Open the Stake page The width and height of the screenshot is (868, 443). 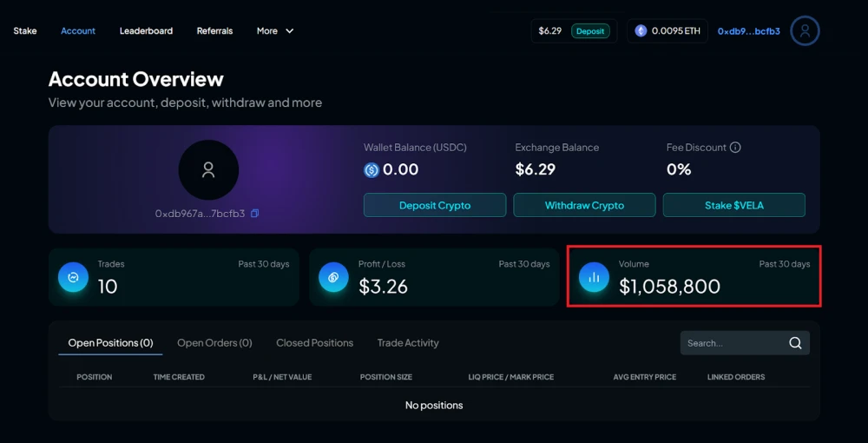point(25,31)
